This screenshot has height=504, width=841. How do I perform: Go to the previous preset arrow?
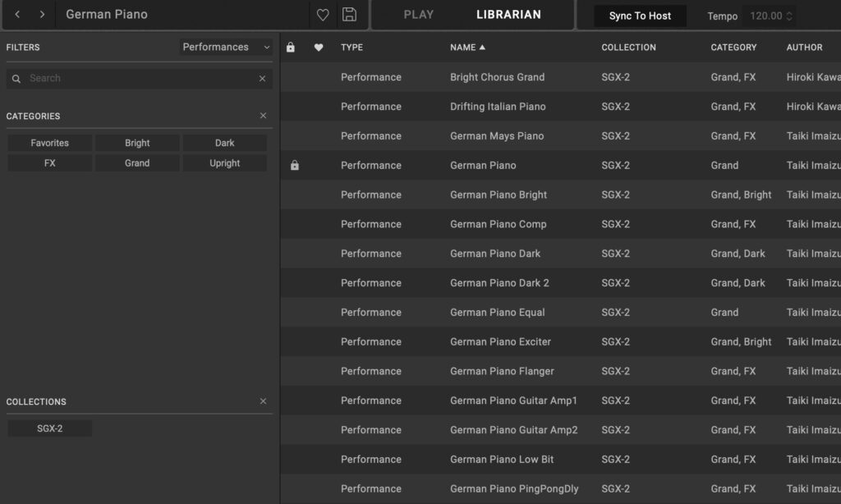pos(17,15)
